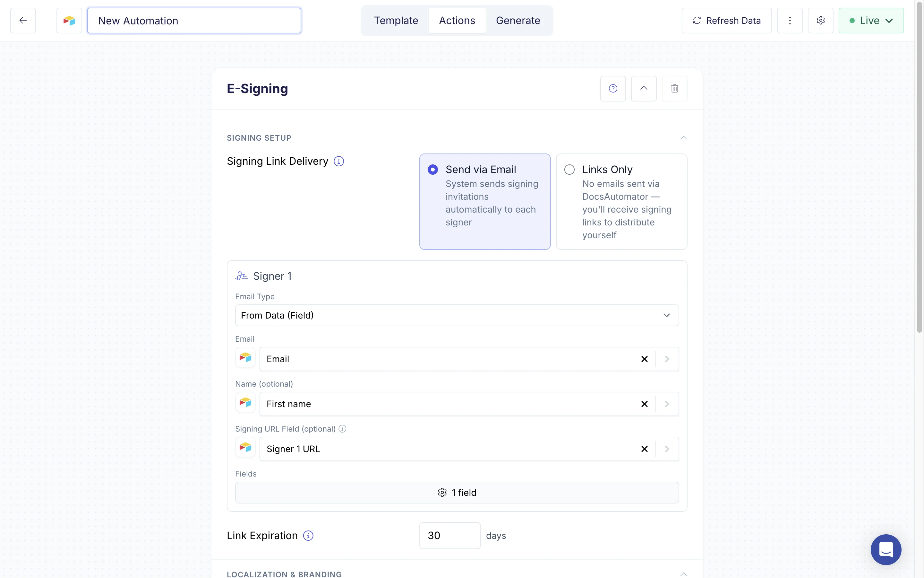Click the Signer 1 signature icon
Screen dimensions: 924x578
pyautogui.click(x=242, y=276)
